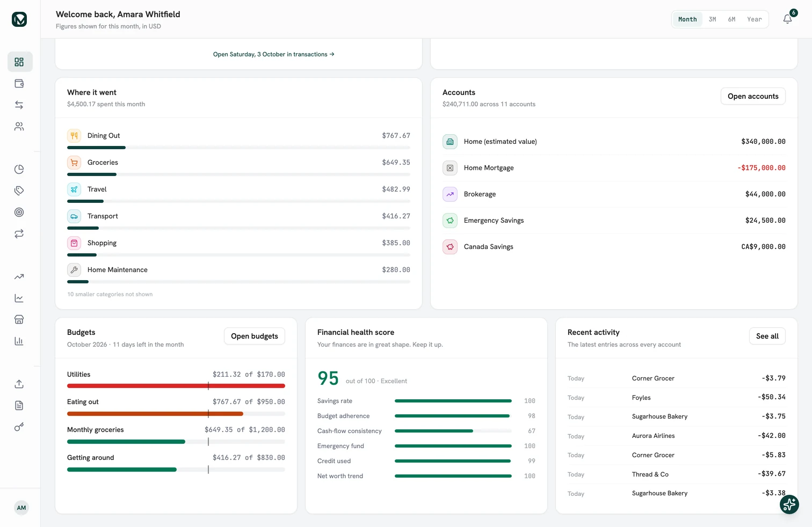Open the trending-up arrow sidebar icon
Image resolution: width=812 pixels, height=527 pixels.
tap(19, 276)
